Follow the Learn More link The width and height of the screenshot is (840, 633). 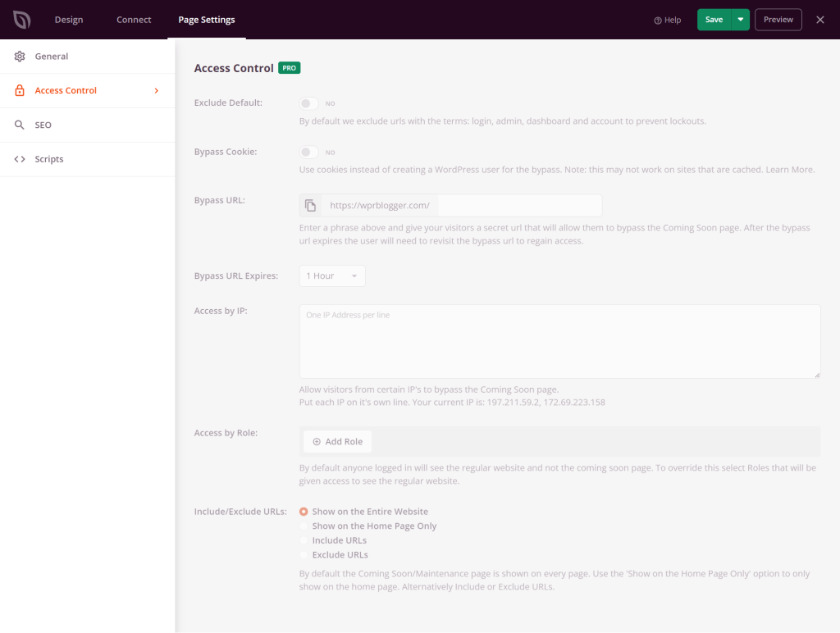click(790, 170)
